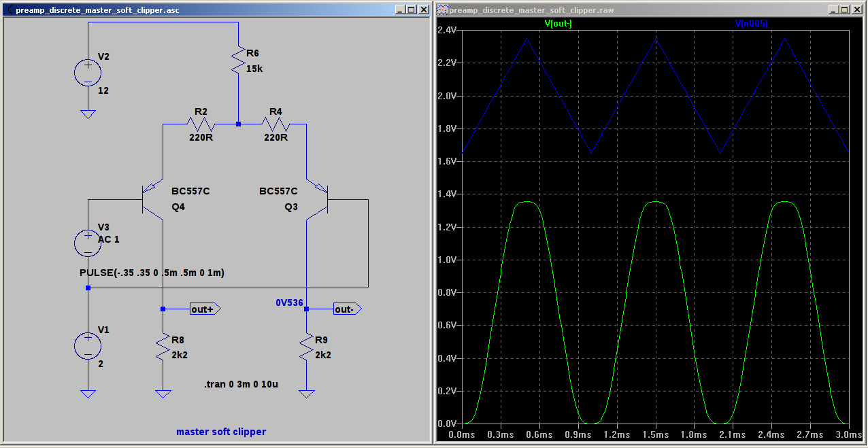This screenshot has width=868, height=448.
Task: Click the waveform window title bar text
Action: tap(533, 10)
